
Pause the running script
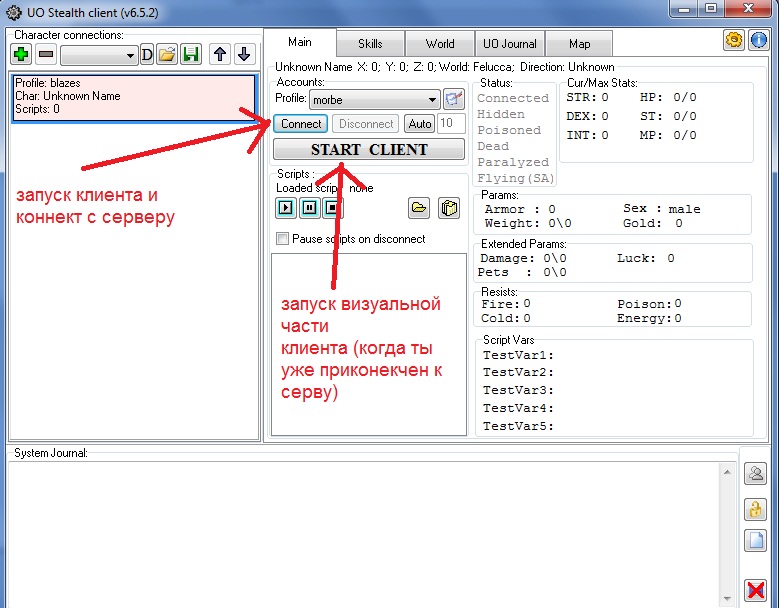(310, 208)
